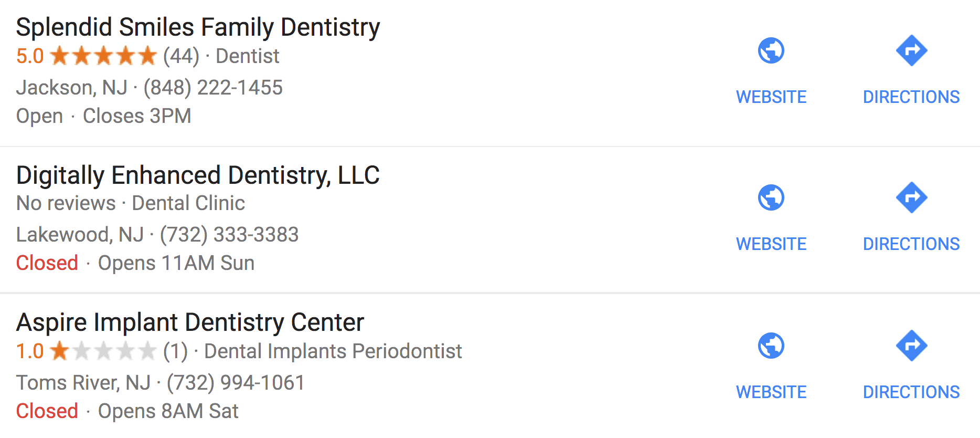980x438 pixels.
Task: Click Splendid Smiles directions arrow icon
Action: click(911, 51)
